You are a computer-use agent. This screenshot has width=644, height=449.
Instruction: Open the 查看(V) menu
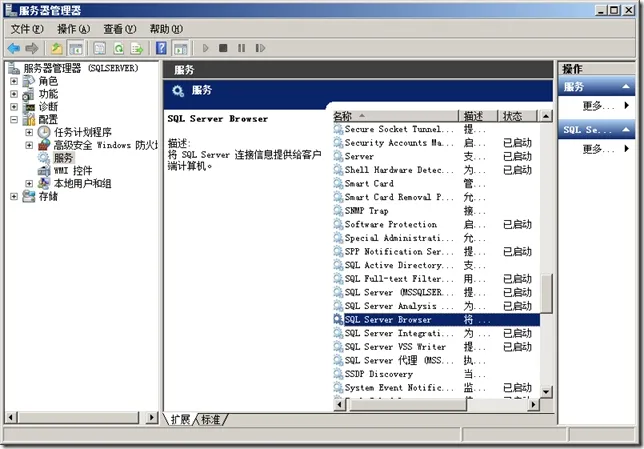120,29
